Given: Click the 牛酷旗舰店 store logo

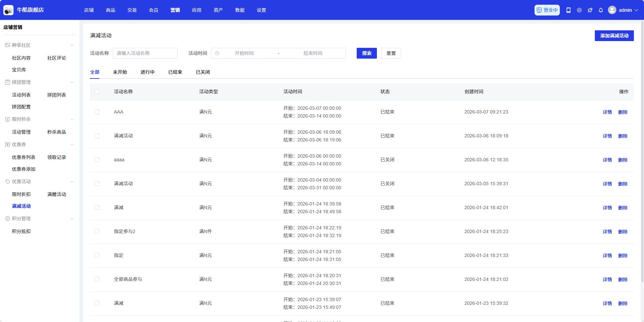Looking at the screenshot, I should (x=8, y=10).
